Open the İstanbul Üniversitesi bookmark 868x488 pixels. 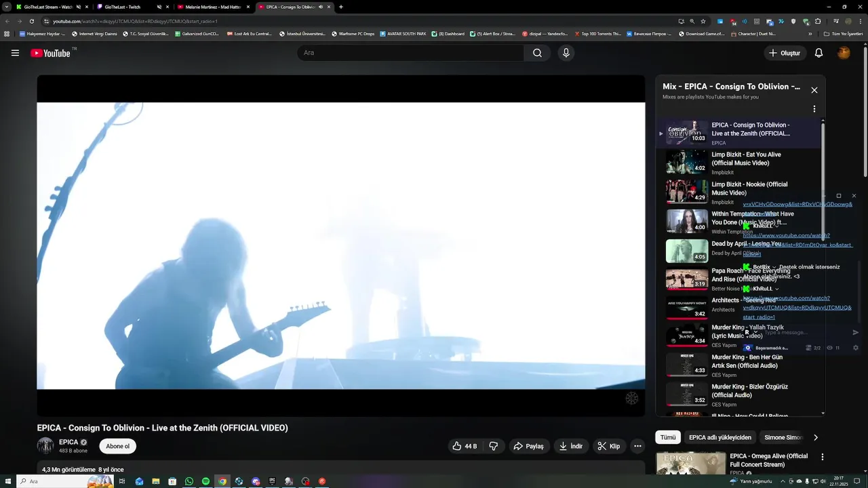302,33
